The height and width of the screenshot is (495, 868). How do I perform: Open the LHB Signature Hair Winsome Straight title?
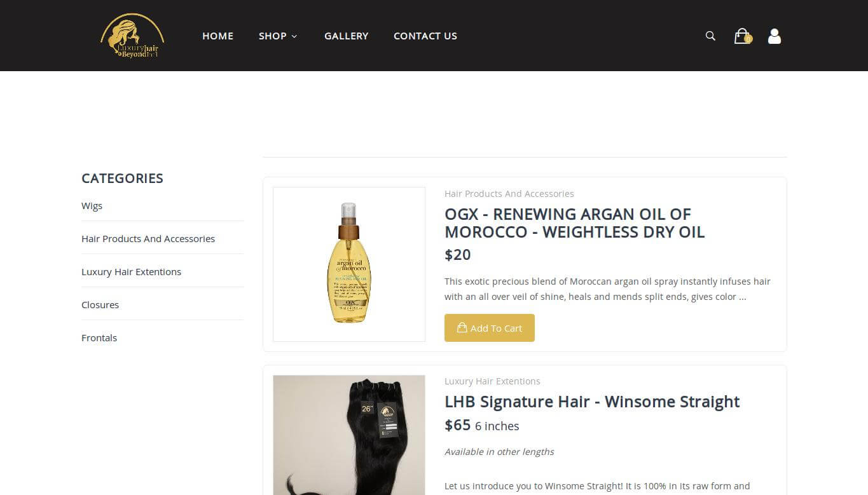tap(592, 402)
